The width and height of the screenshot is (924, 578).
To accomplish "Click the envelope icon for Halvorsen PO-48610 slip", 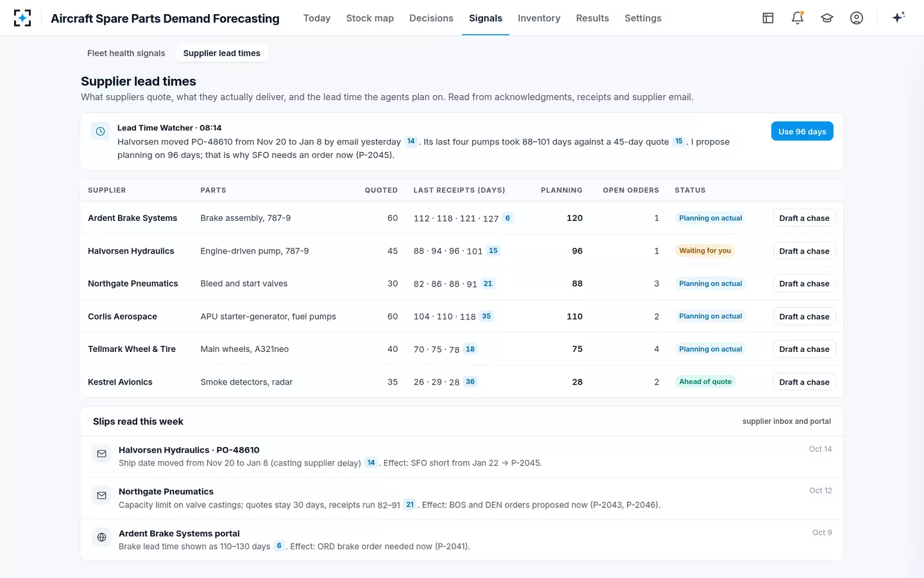I will [101, 454].
